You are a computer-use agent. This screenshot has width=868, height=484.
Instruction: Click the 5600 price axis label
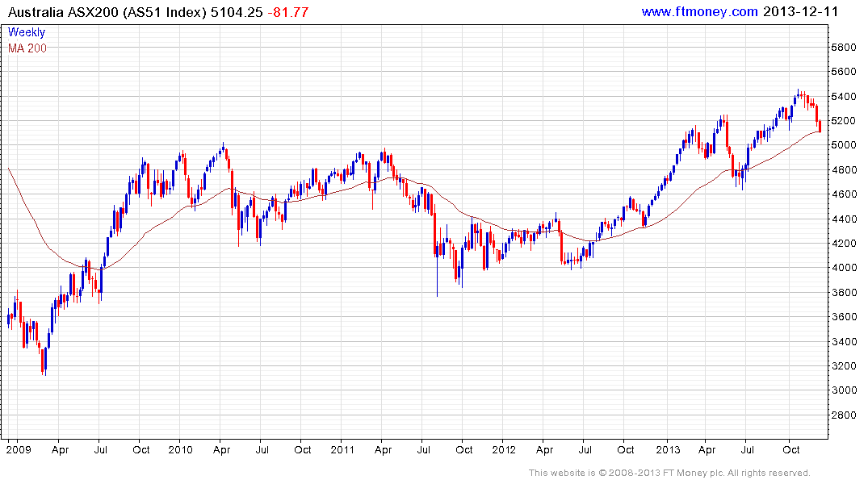(x=843, y=72)
